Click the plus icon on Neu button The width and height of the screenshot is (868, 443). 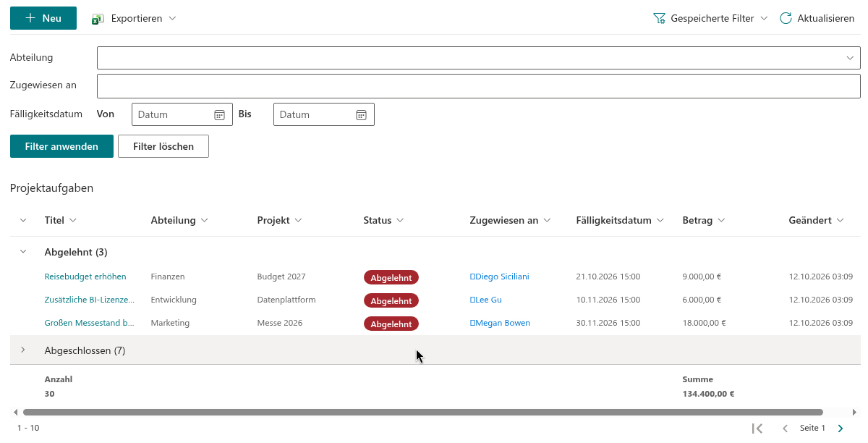click(30, 18)
